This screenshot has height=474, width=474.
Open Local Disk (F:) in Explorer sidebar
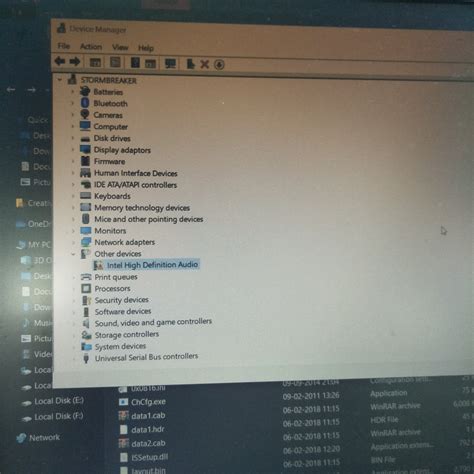click(x=59, y=416)
